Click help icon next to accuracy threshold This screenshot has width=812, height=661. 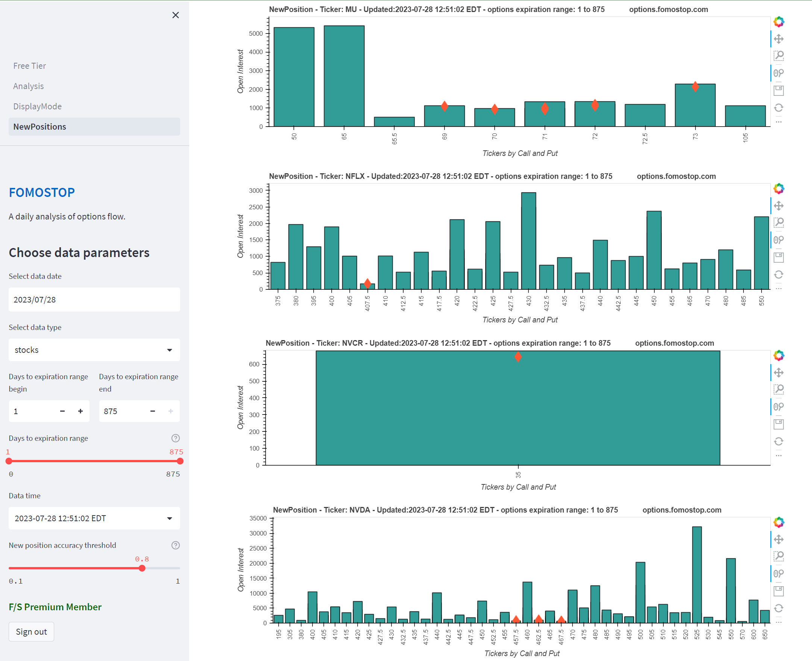pyautogui.click(x=175, y=545)
